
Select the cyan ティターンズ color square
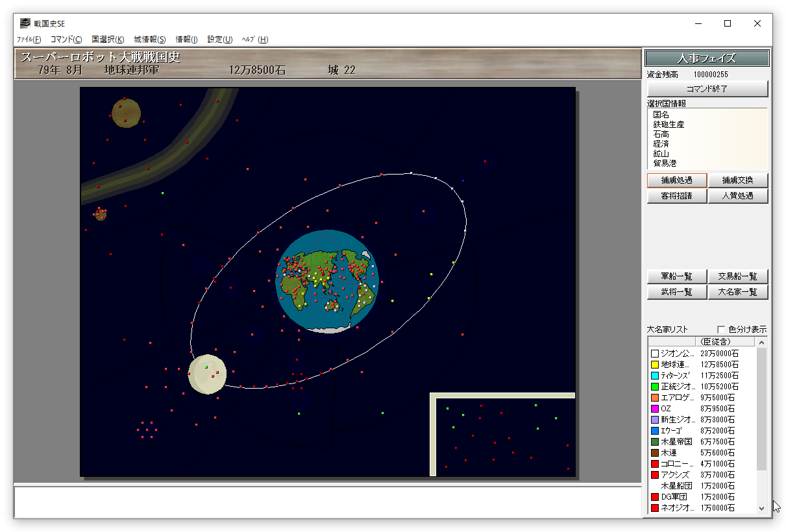(654, 376)
